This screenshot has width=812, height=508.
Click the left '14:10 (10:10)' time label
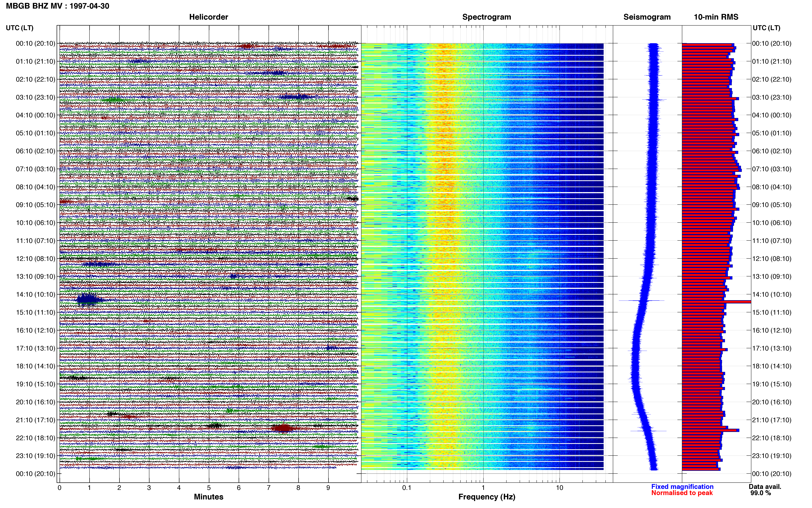click(x=36, y=295)
